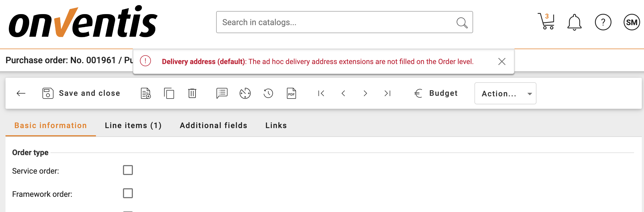Open the history clock icon
This screenshot has width=644, height=212.
268,93
